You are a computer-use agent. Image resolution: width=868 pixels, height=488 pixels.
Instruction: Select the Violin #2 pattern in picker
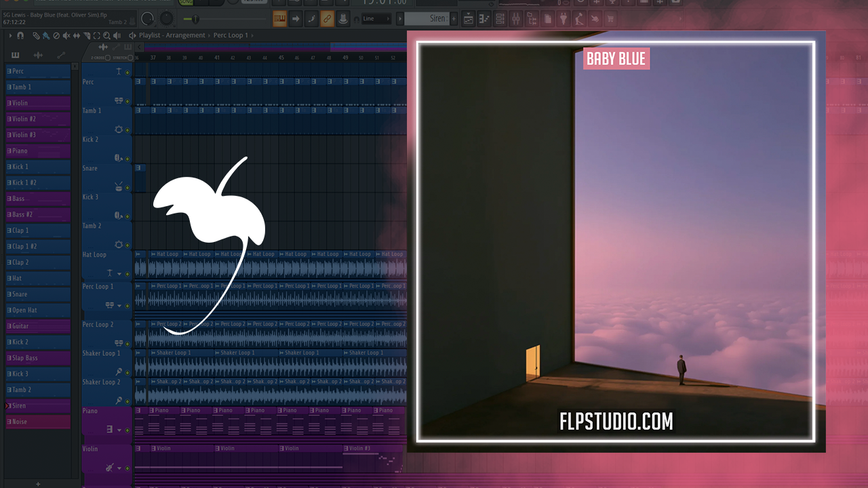[x=37, y=119]
